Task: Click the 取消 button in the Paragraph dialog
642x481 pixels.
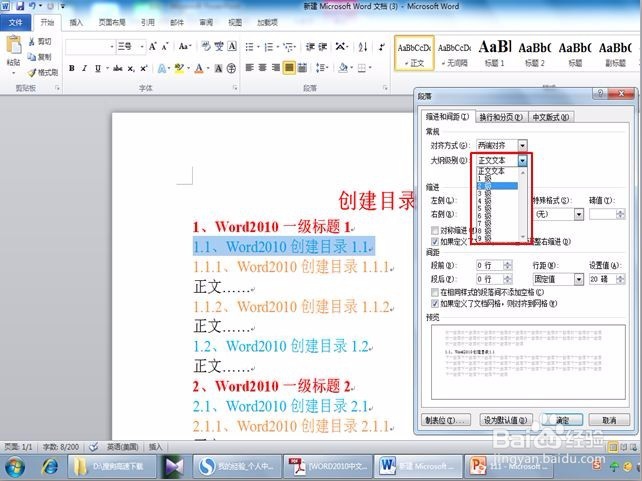Action: coord(609,420)
